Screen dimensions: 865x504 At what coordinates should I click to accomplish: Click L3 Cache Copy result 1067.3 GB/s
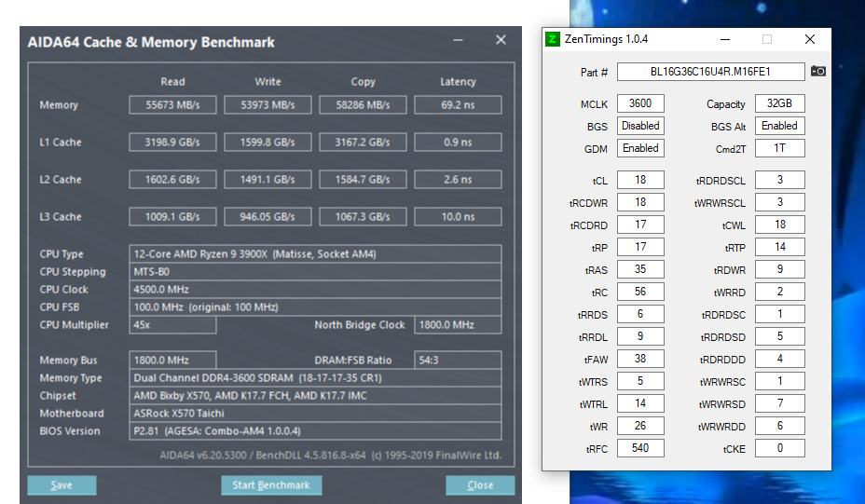tap(363, 217)
